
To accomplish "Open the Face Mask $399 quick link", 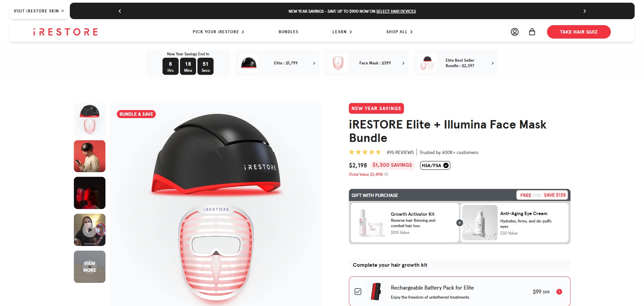I will tap(366, 63).
